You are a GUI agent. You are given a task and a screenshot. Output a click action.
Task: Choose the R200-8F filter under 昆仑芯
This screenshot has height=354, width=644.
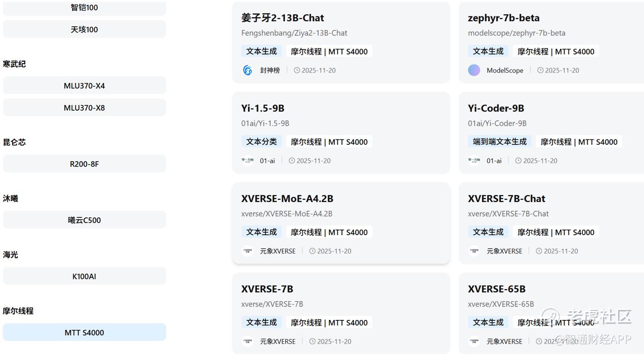click(85, 164)
